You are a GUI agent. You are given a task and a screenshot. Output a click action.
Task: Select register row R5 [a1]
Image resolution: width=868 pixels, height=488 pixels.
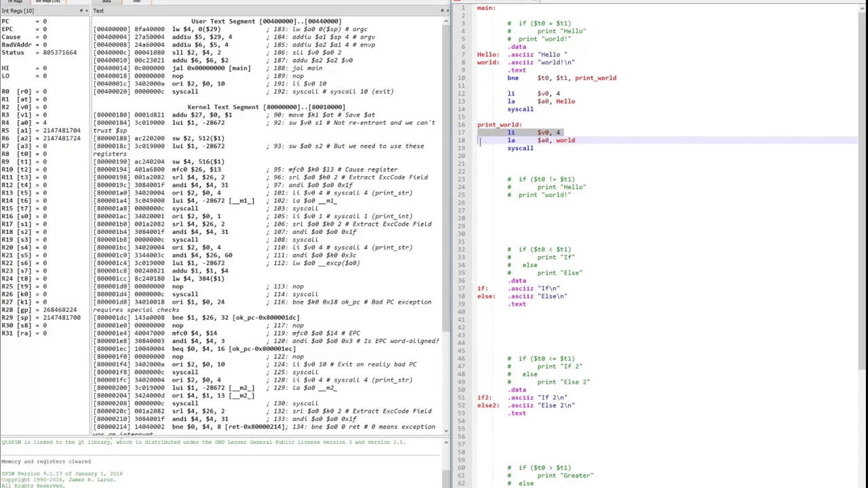(41, 130)
